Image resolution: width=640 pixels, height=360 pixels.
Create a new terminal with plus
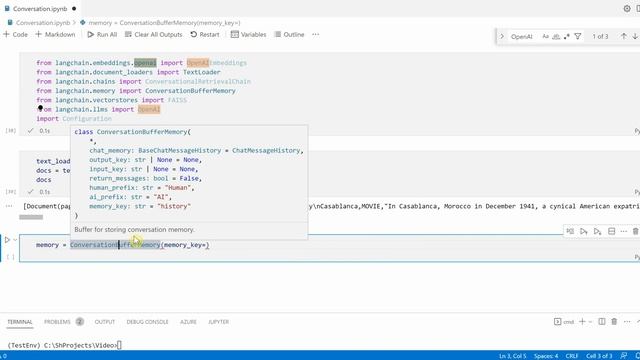pos(582,322)
